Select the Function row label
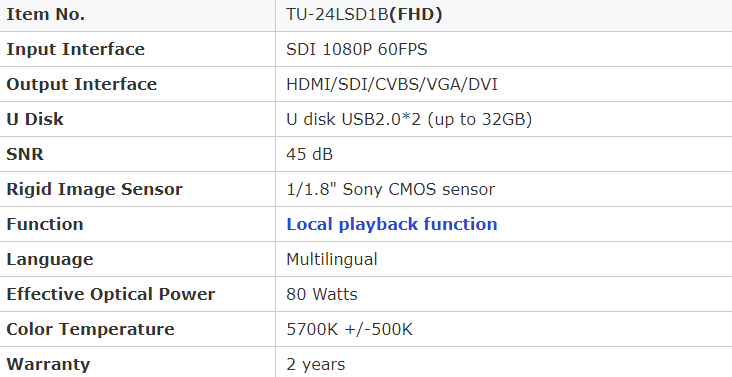The image size is (732, 377). [x=45, y=224]
